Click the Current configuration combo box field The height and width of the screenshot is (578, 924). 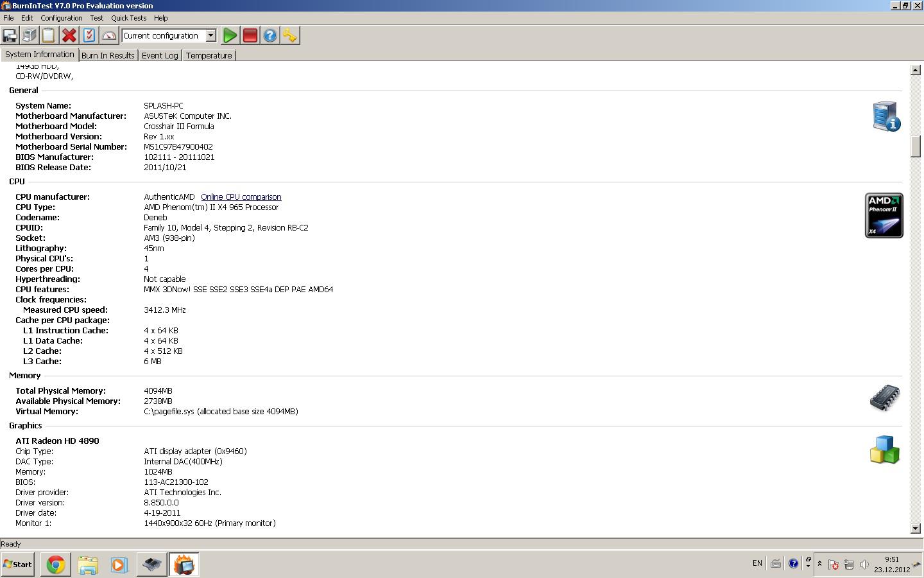pyautogui.click(x=169, y=36)
